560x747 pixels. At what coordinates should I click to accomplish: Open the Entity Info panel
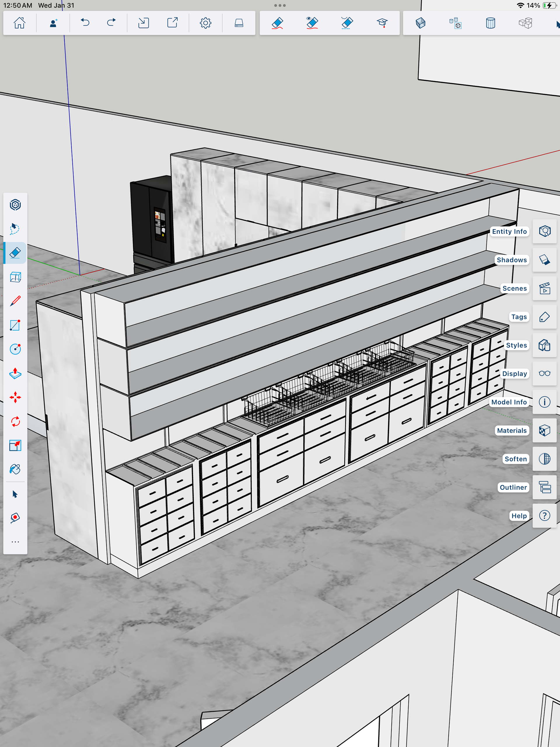click(544, 231)
